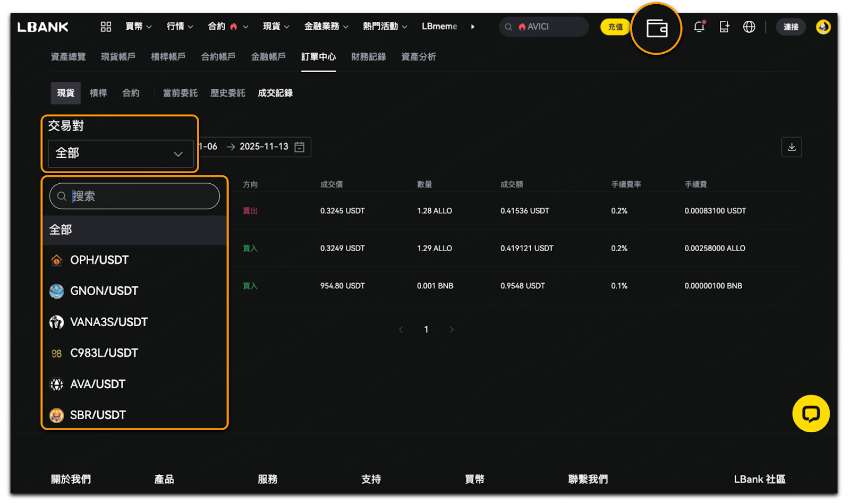Open the live chat support bubble

[810, 413]
